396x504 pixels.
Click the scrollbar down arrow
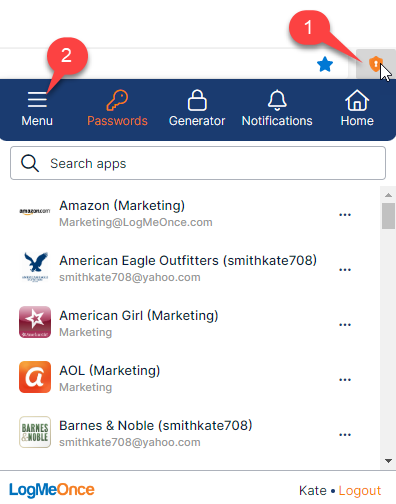click(x=388, y=461)
